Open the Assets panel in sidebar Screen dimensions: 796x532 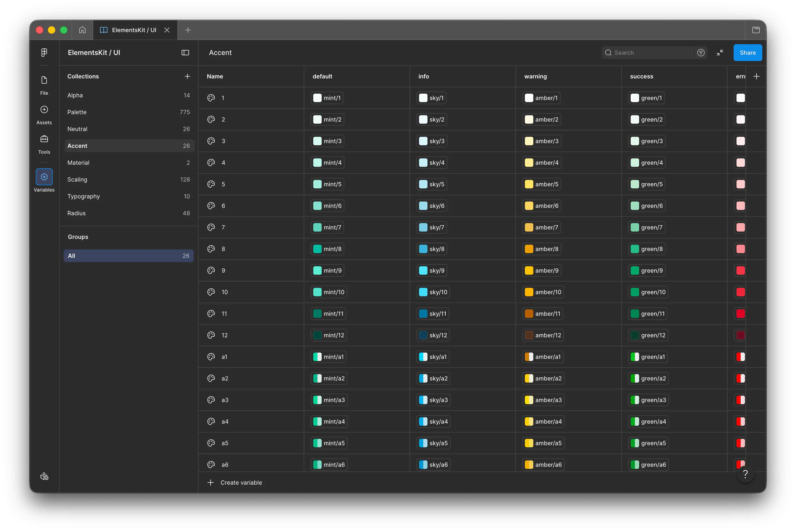click(44, 115)
